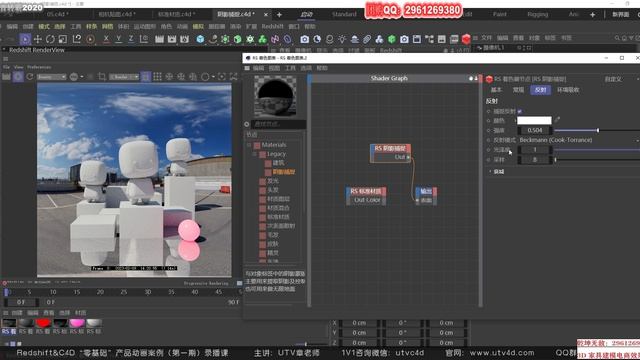Toggle Z axis lock

(131, 39)
